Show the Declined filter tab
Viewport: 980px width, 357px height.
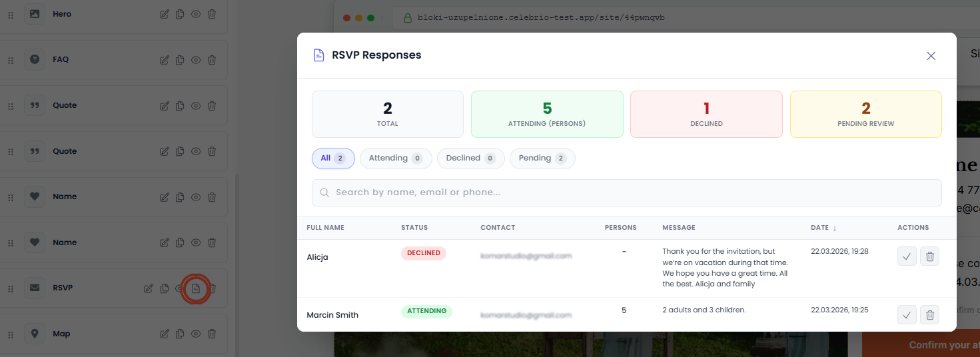click(x=470, y=159)
